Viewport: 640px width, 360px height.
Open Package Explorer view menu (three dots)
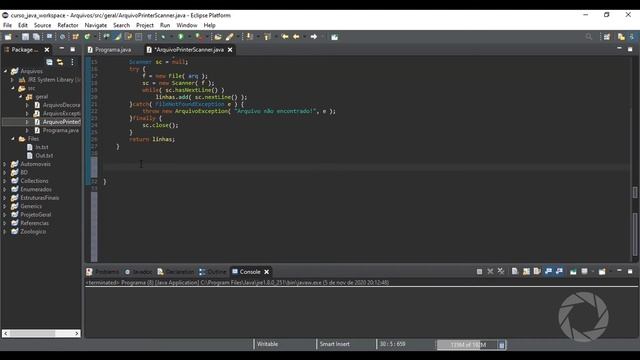click(72, 62)
